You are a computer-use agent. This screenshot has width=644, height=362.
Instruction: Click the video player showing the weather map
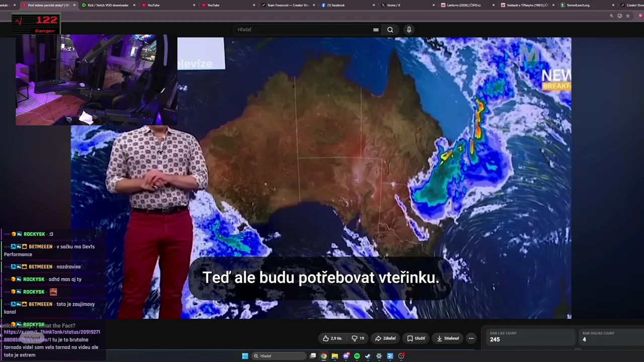pyautogui.click(x=321, y=178)
